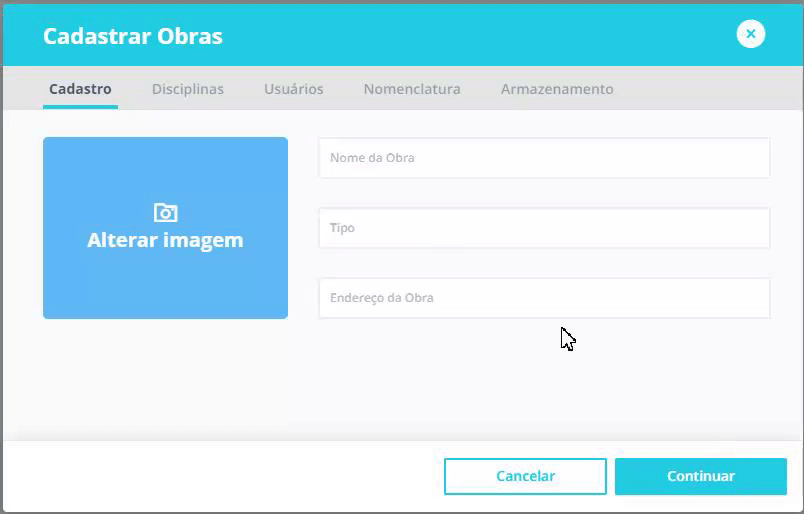804x514 pixels.
Task: Click the blue underline beneath Cadastro tab
Action: click(x=80, y=106)
